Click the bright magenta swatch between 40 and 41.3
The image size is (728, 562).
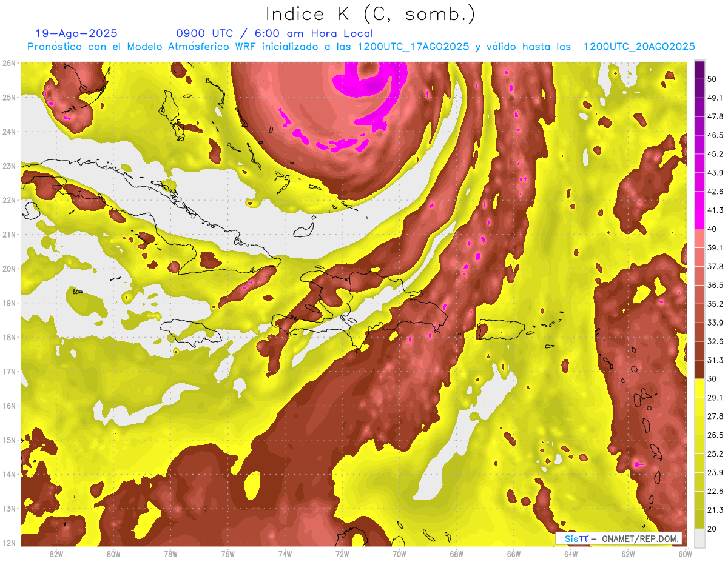pos(699,219)
